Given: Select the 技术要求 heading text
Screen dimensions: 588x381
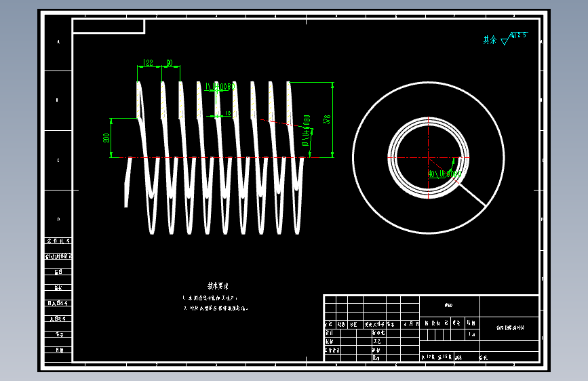Looking at the screenshot, I should (x=218, y=286).
